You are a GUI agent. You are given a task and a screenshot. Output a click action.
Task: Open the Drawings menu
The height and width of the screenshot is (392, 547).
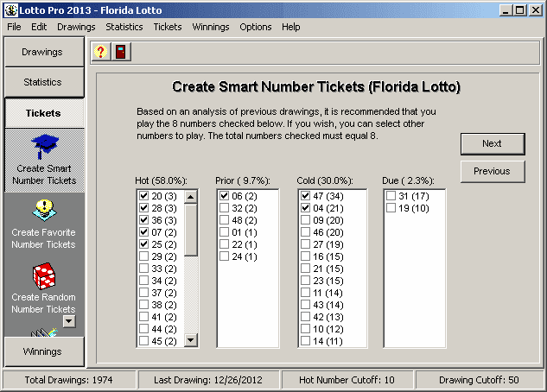point(76,27)
